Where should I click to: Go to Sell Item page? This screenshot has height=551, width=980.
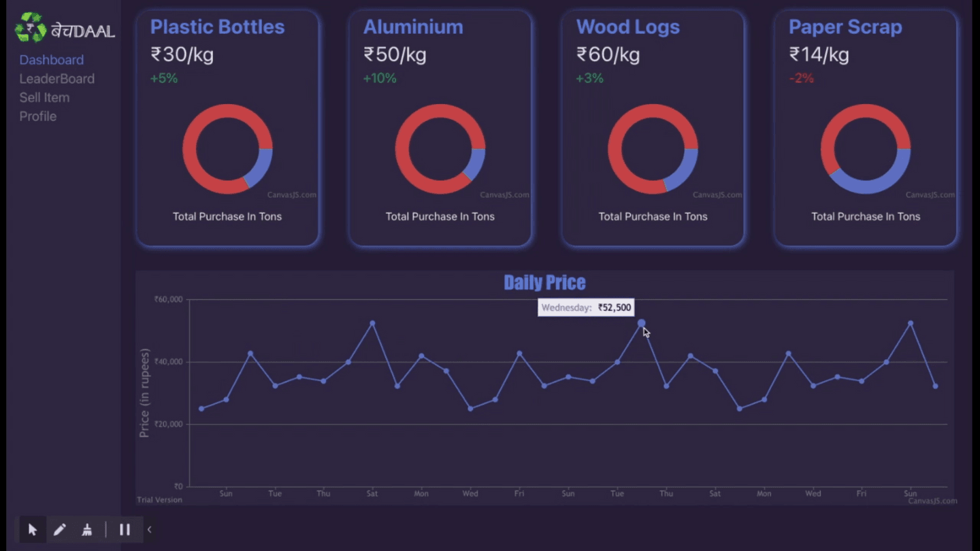pyautogui.click(x=44, y=97)
